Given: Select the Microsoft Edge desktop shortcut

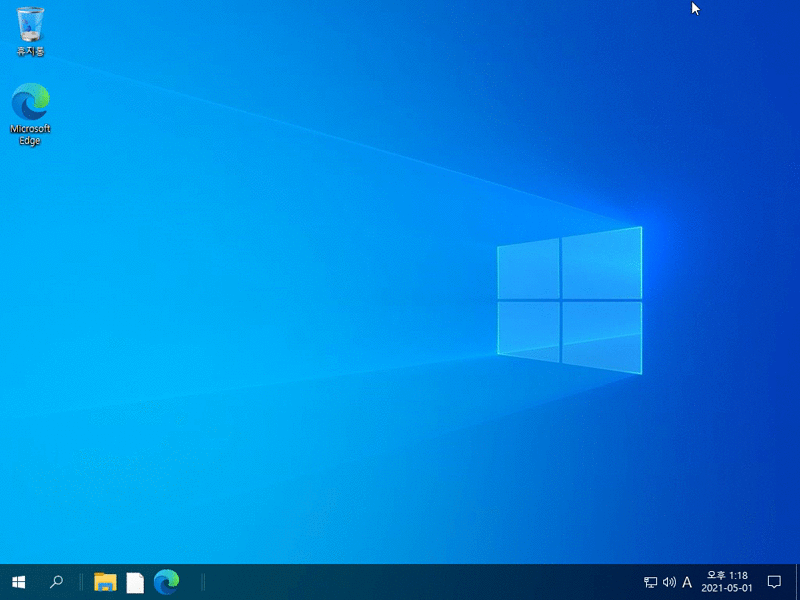Looking at the screenshot, I should point(31,114).
